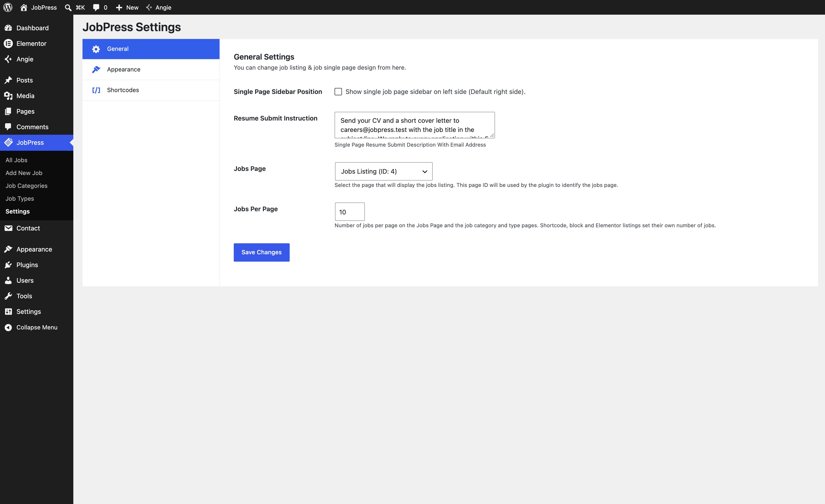
Task: Click the Users person icon
Action: coord(8,280)
